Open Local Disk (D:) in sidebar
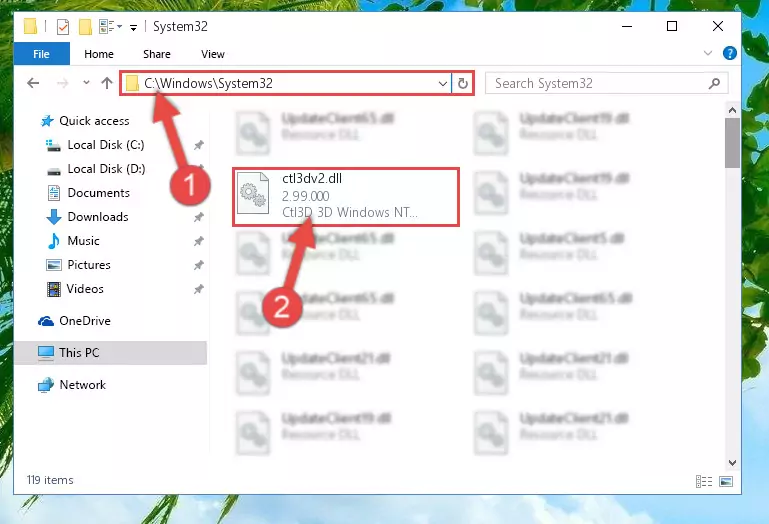The height and width of the screenshot is (524, 769). pos(106,169)
